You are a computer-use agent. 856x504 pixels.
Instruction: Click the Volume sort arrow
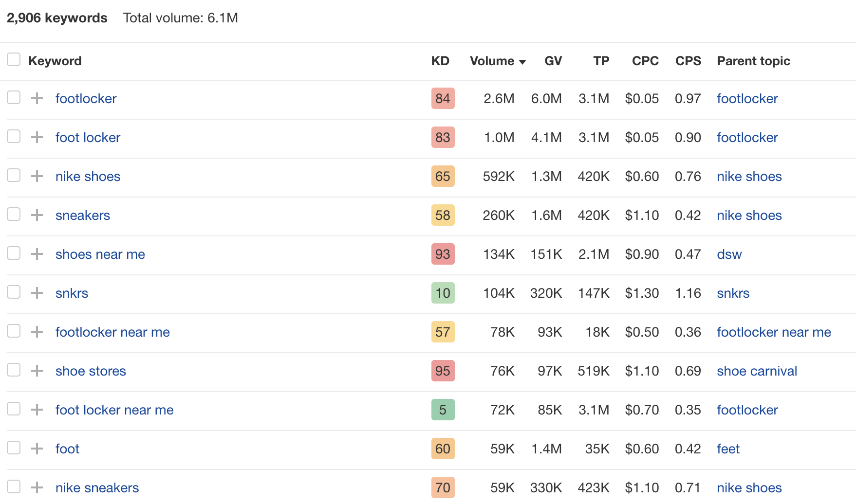[522, 61]
